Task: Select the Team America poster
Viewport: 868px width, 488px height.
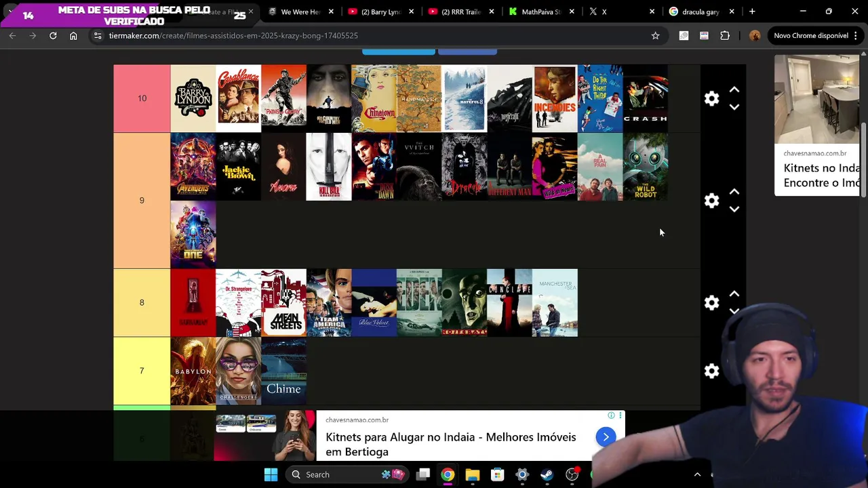Action: pos(329,303)
